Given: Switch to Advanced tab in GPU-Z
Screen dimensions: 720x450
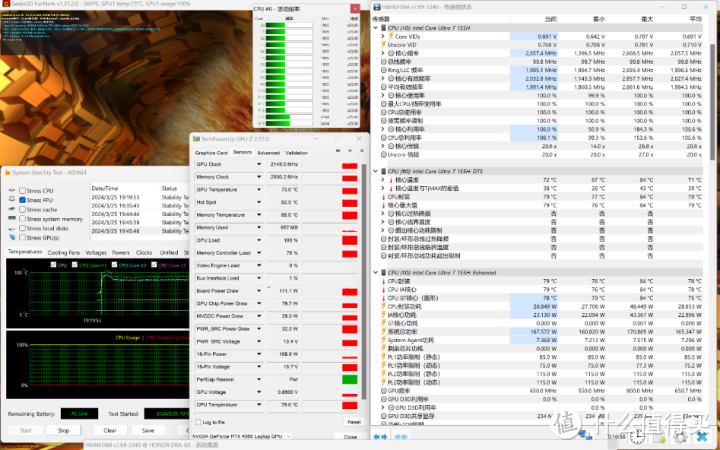Looking at the screenshot, I should (x=269, y=152).
